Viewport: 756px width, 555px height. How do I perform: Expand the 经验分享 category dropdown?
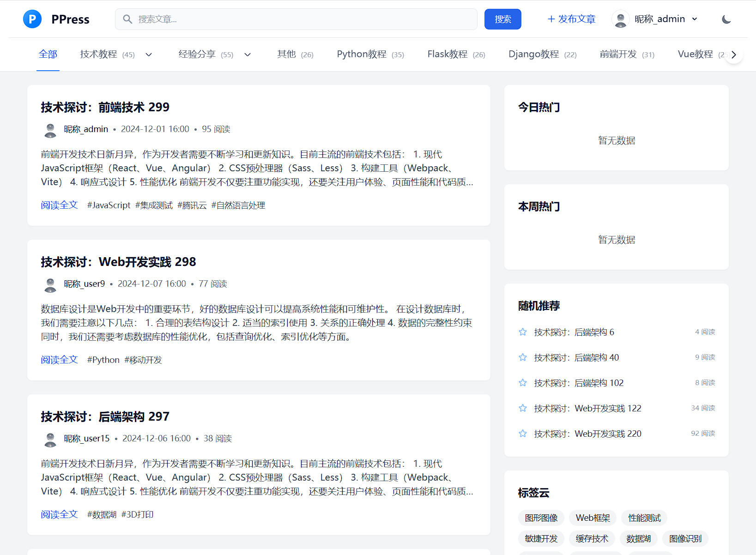[248, 54]
